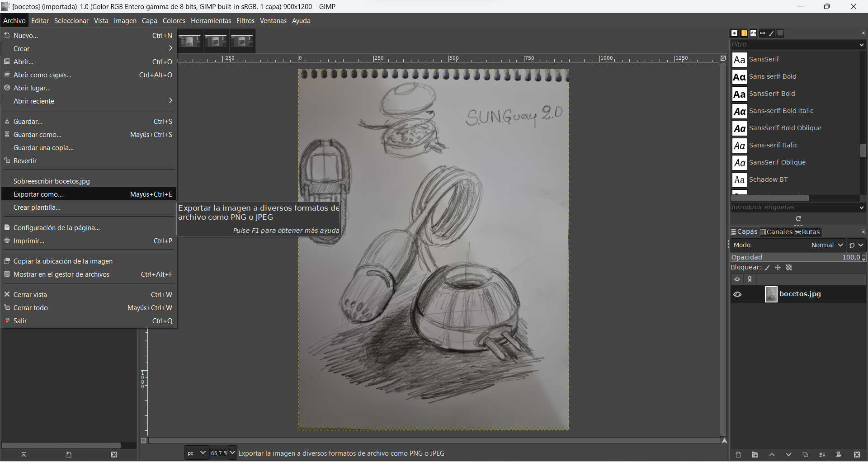Open the Brushes dock tab

pos(735,33)
